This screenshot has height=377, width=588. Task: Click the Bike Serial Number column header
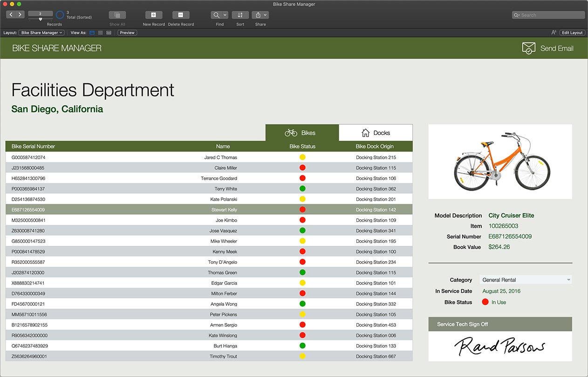click(33, 146)
